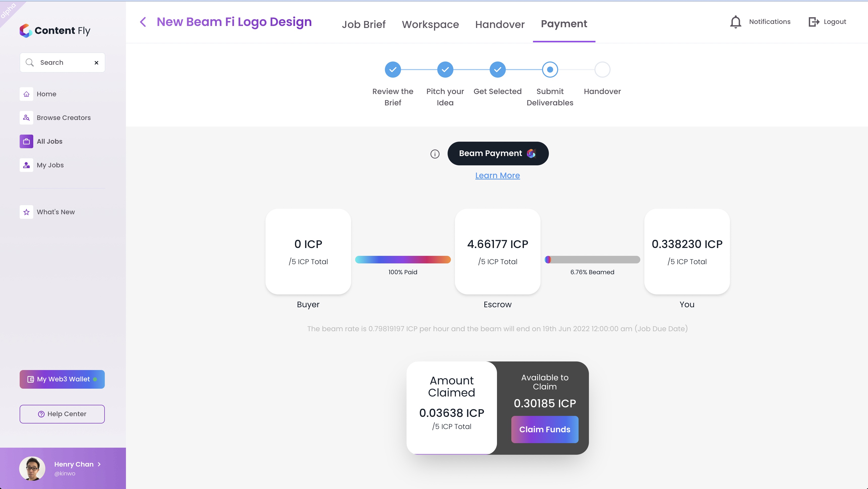
Task: Follow the Learn More link
Action: click(x=497, y=175)
